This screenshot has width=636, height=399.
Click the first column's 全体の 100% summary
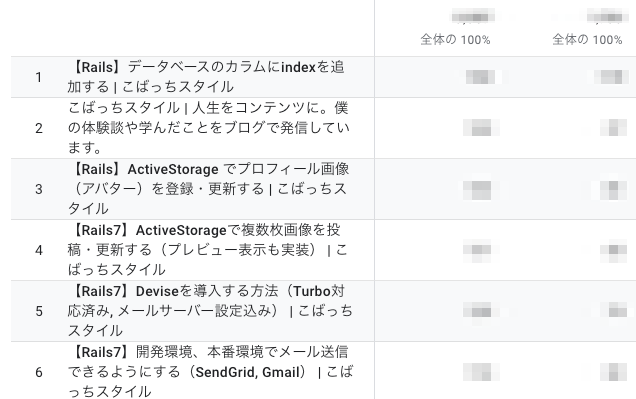pyautogui.click(x=456, y=39)
